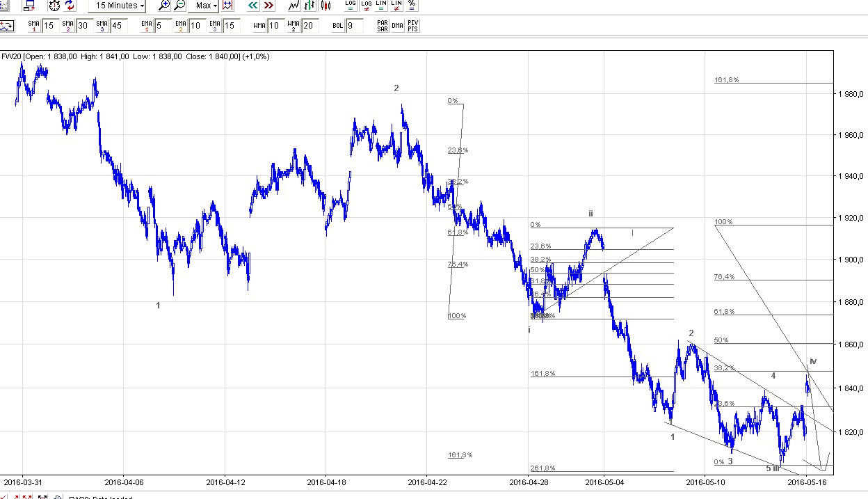The width and height of the screenshot is (868, 499).
Task: Toggle the EMA 1 moving average
Action: 146,26
